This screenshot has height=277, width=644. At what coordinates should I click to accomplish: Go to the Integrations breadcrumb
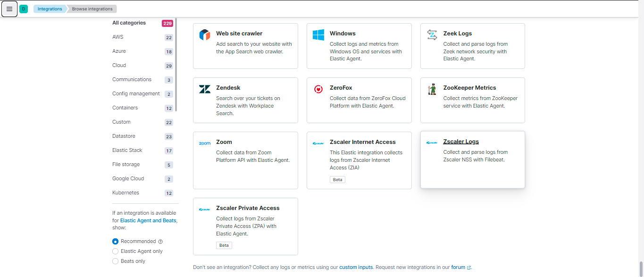pos(50,9)
